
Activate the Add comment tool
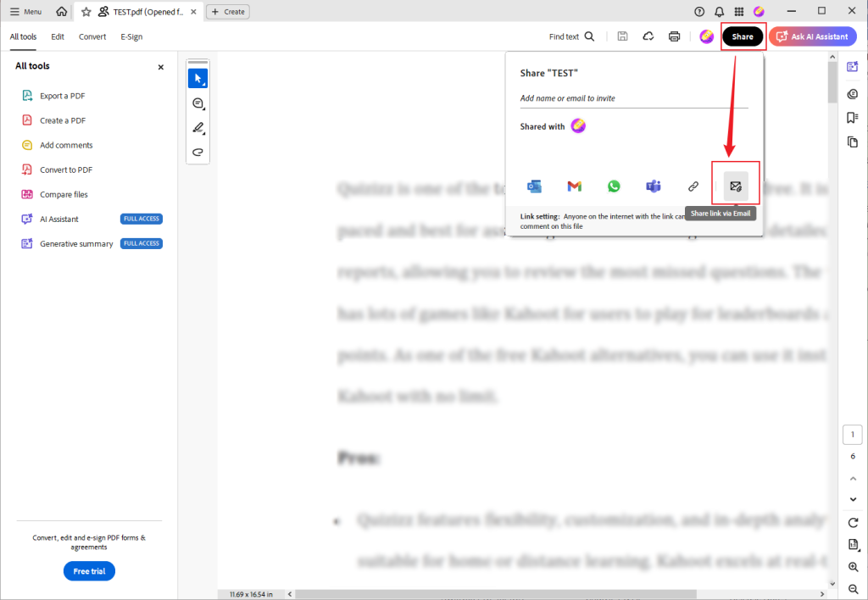pos(198,103)
